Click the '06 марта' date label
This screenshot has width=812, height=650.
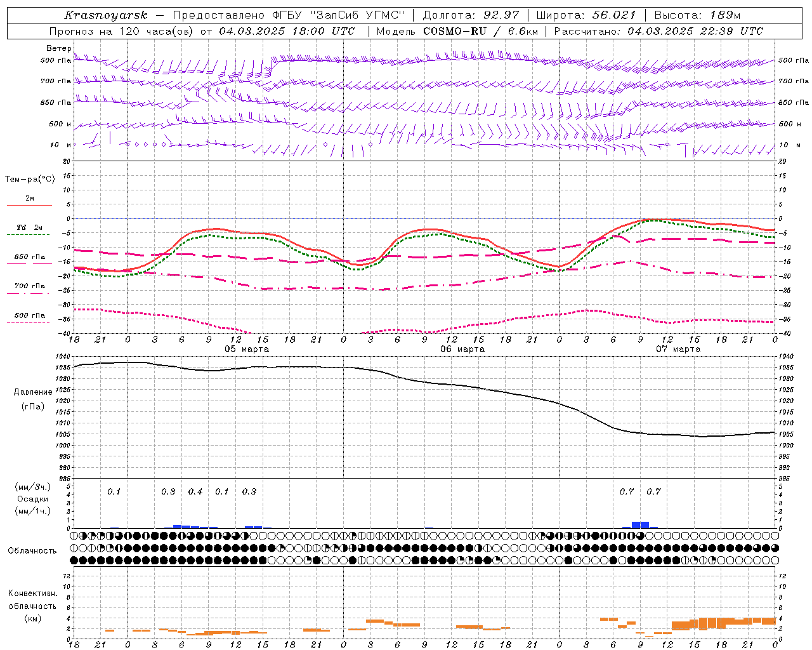462,349
